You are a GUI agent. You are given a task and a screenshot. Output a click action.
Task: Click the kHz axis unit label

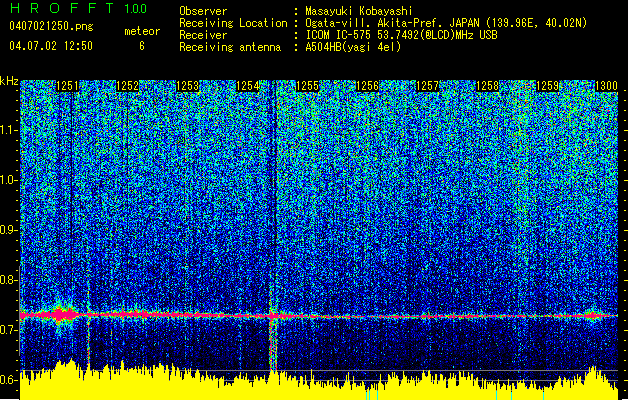(x=9, y=81)
